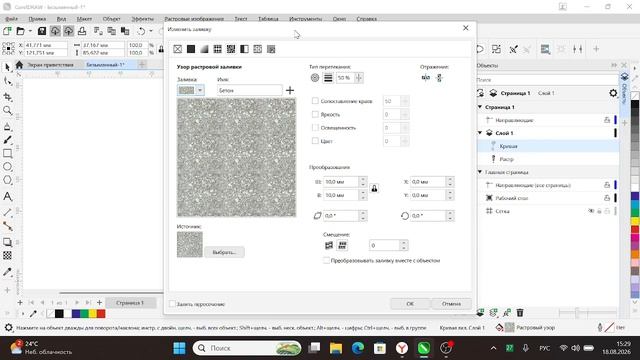Adjust fill height spinner arrows
The height and width of the screenshot is (360, 640).
point(362,196)
